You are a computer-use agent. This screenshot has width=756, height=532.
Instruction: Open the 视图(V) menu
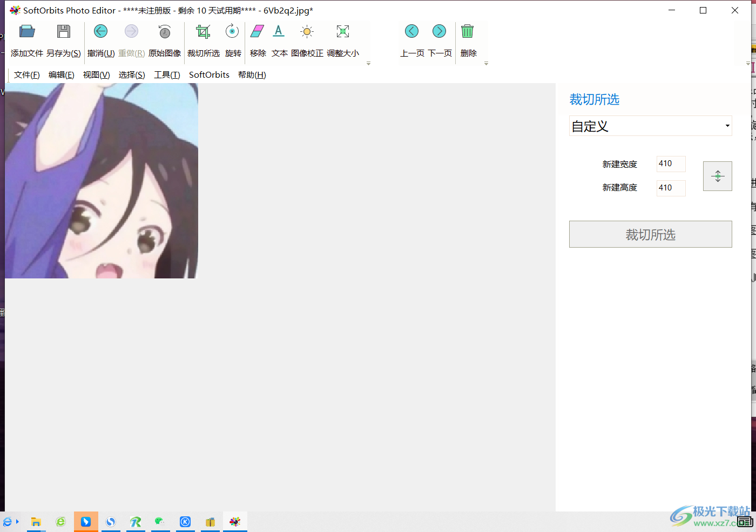click(97, 75)
